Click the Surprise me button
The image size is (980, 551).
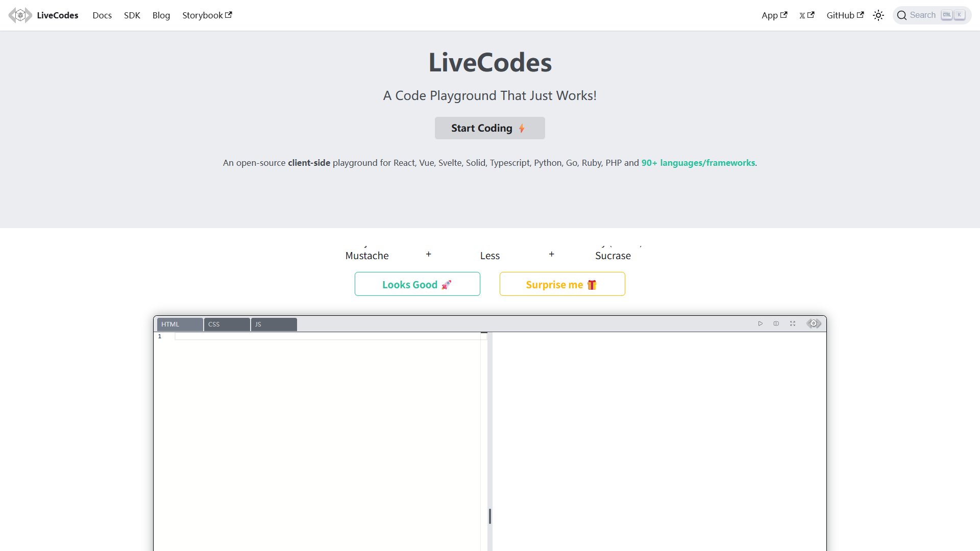tap(562, 284)
